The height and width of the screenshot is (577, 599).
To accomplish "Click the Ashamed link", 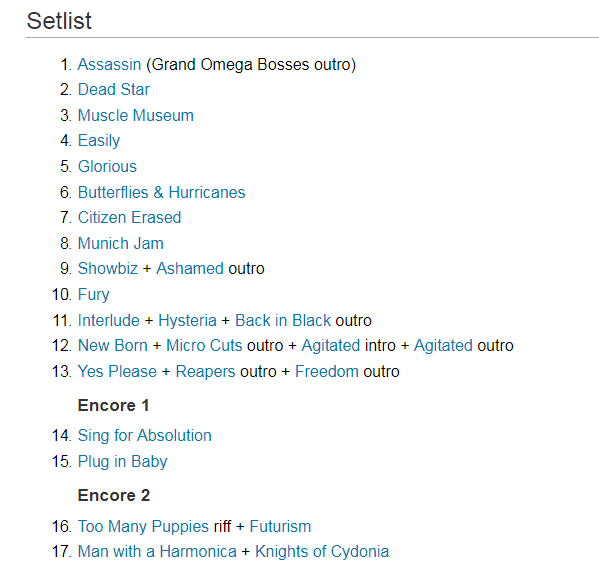I will (x=190, y=268).
